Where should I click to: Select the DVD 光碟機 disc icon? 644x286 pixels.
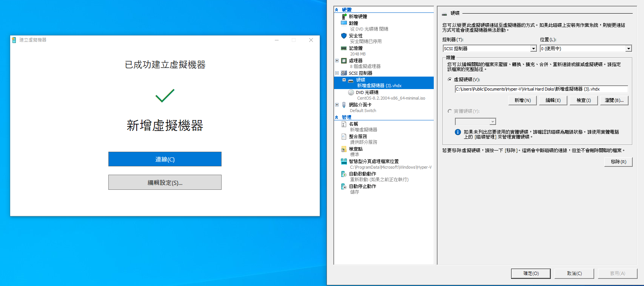[x=351, y=92]
